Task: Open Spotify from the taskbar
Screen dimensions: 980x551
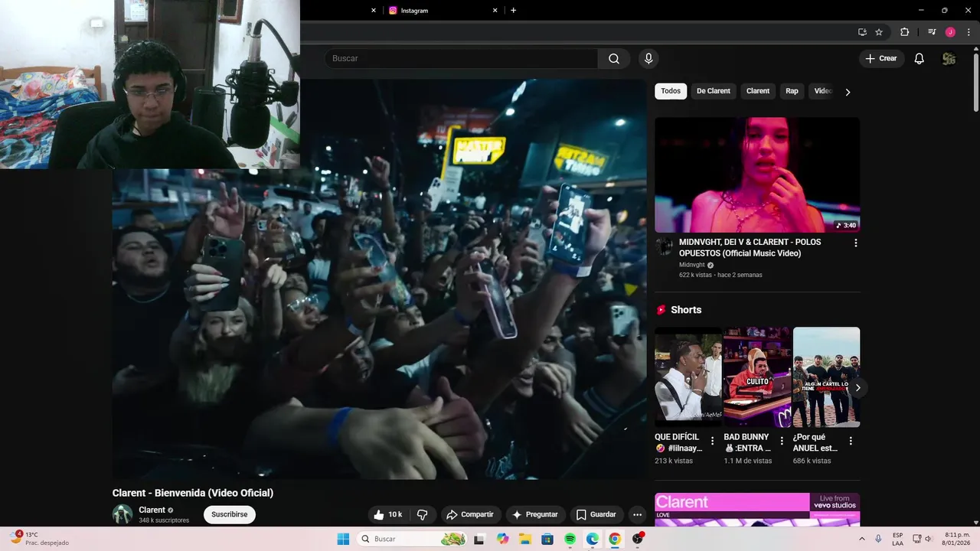Action: tap(570, 539)
